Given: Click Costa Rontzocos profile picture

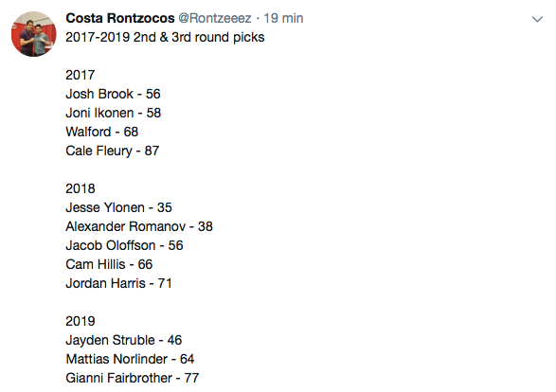Looking at the screenshot, I should pos(34,34).
